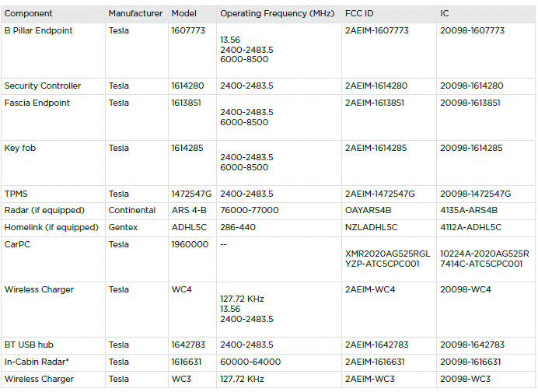Select the CarPC component cell

(19, 245)
